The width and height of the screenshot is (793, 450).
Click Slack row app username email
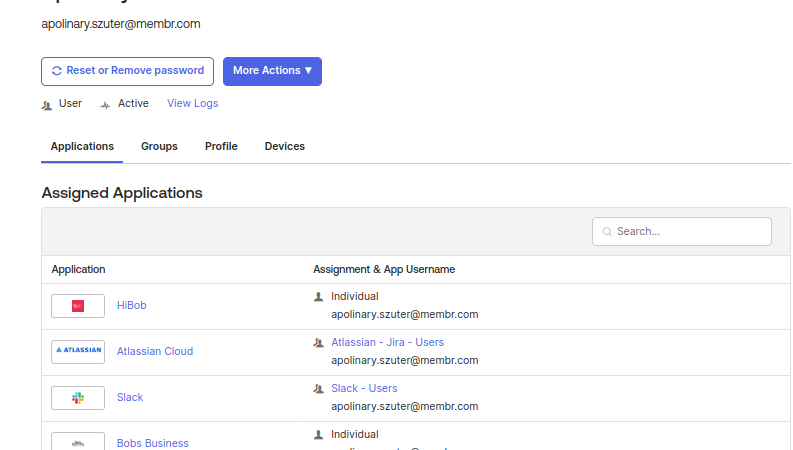click(405, 407)
